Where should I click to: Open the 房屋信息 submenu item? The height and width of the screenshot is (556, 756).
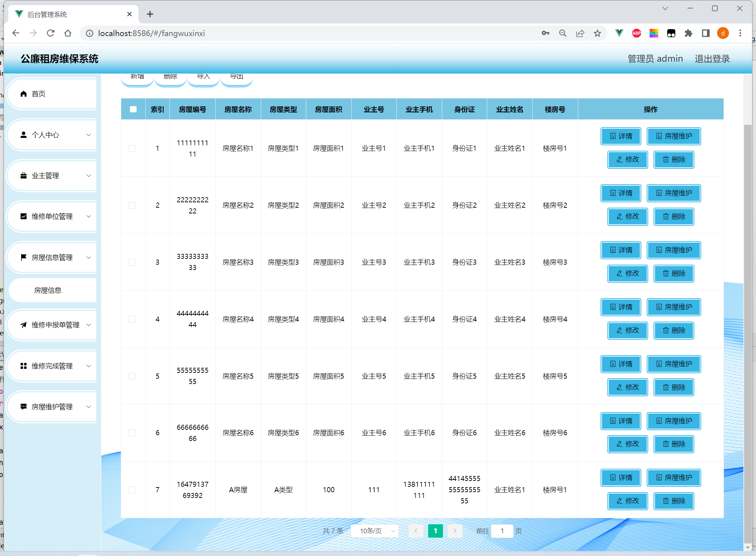click(x=48, y=290)
